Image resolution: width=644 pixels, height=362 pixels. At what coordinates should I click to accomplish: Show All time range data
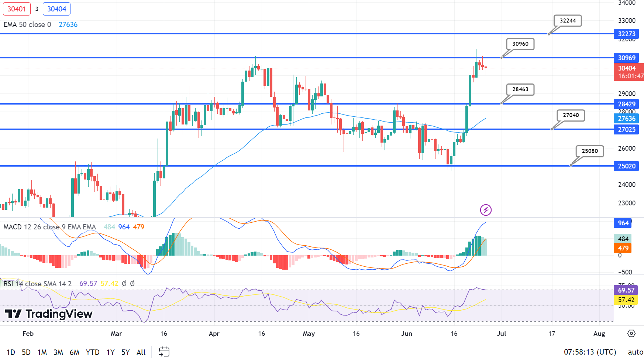click(141, 352)
